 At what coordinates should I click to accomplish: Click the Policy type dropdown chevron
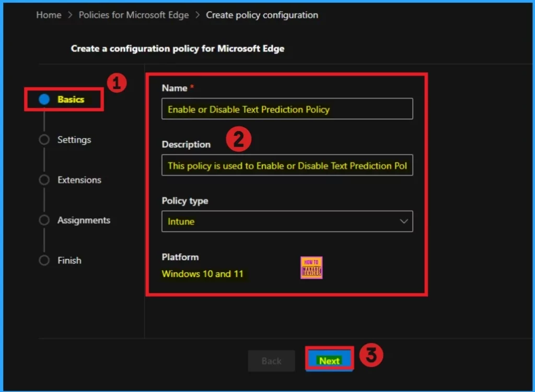tap(404, 221)
